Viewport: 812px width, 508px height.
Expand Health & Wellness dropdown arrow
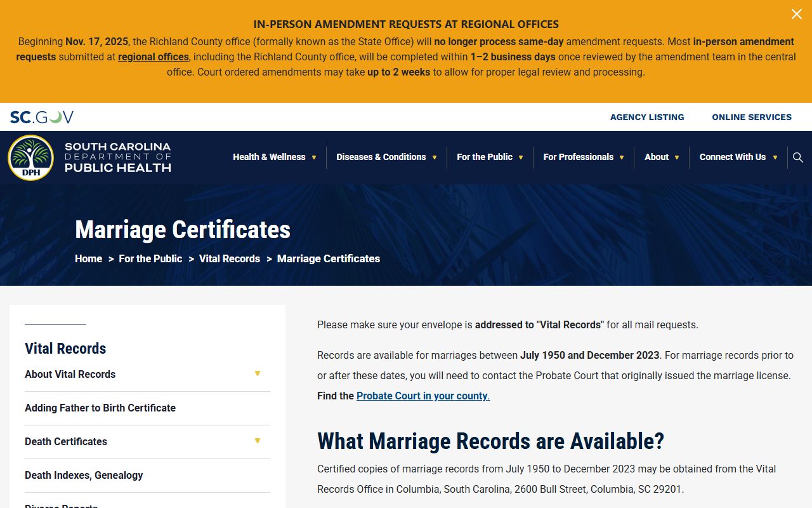[313, 157]
